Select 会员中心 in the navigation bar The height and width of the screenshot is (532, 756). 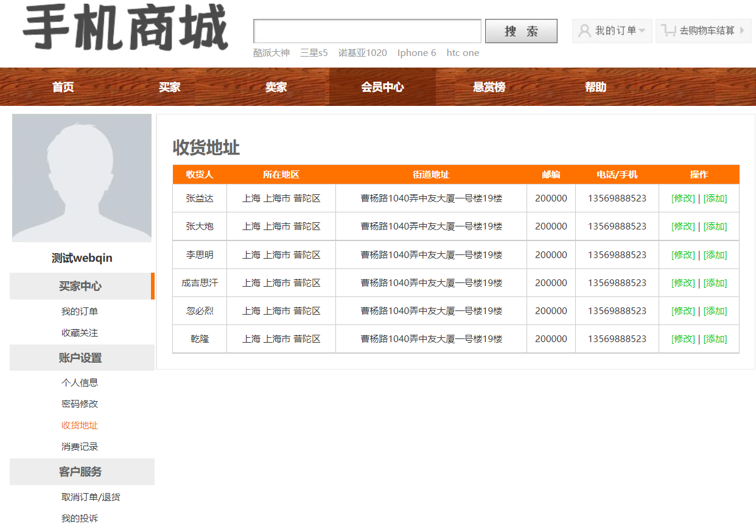point(382,87)
